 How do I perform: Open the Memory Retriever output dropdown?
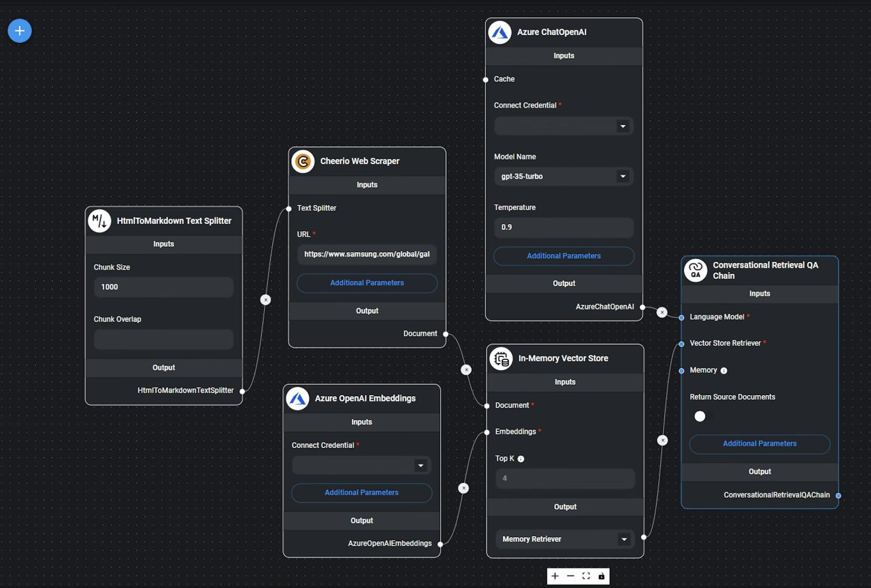pyautogui.click(x=565, y=539)
